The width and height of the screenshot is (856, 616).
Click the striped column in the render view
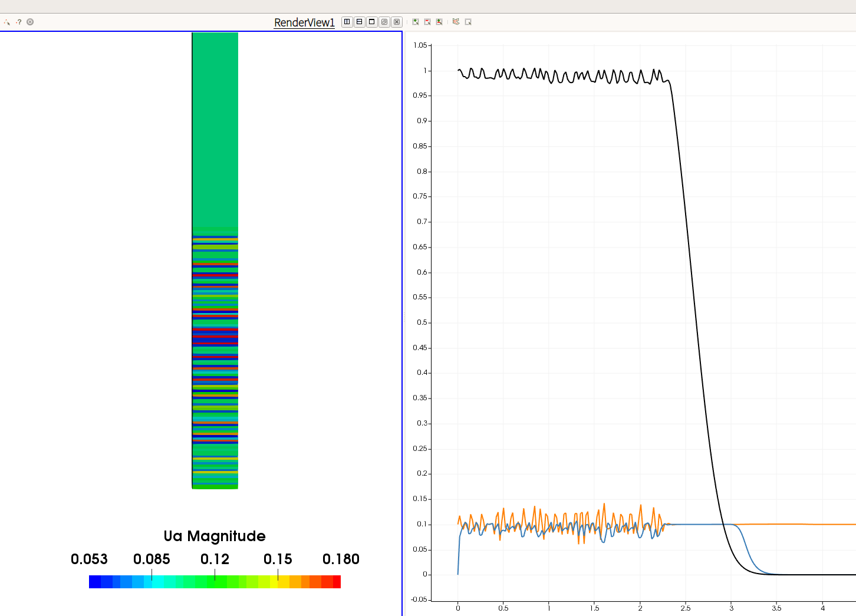click(x=215, y=261)
